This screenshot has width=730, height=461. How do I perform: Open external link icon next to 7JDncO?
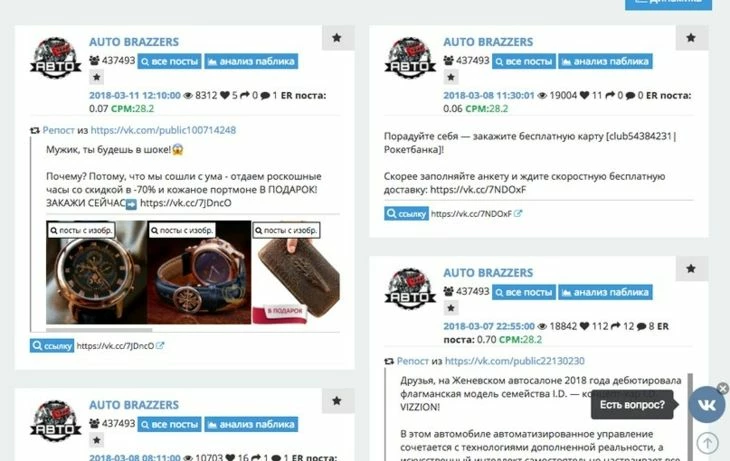click(x=160, y=346)
